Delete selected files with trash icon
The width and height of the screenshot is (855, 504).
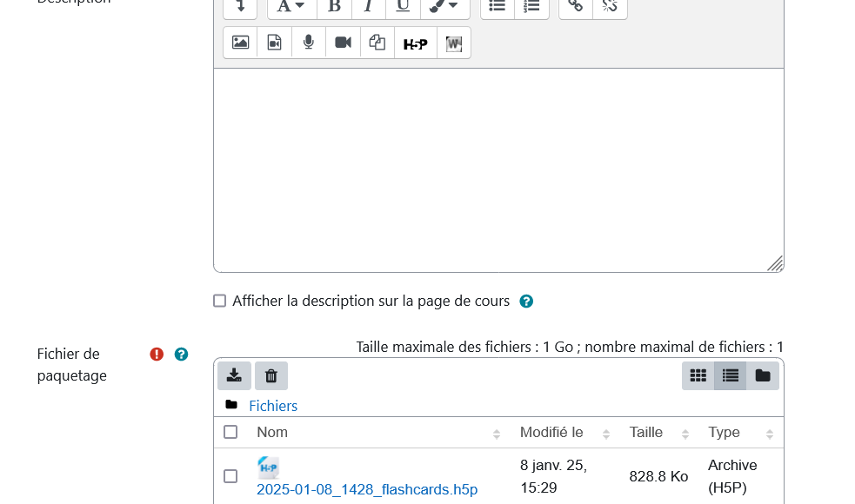pos(271,375)
